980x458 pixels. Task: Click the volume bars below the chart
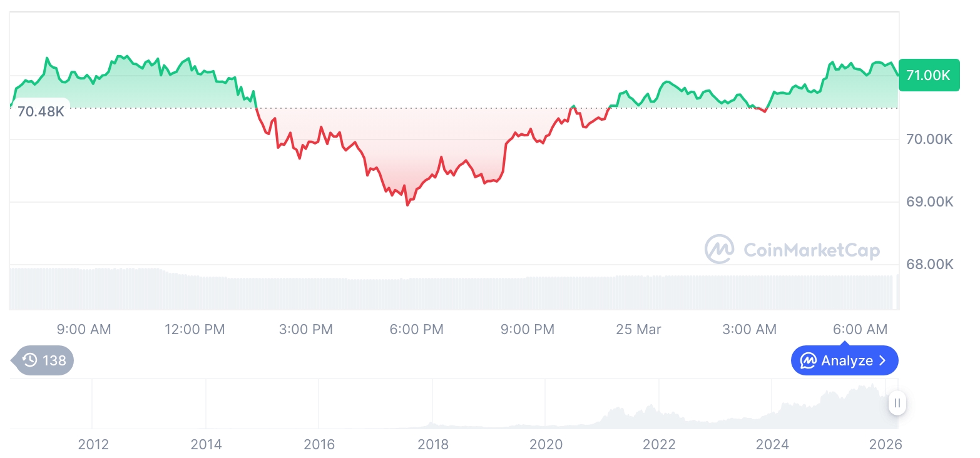point(438,293)
